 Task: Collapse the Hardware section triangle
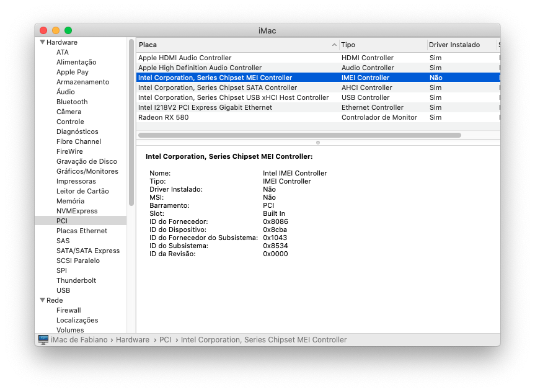point(42,42)
